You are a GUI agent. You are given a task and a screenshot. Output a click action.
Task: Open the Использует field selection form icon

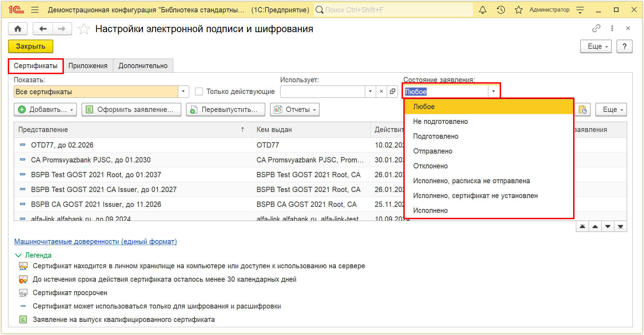392,91
